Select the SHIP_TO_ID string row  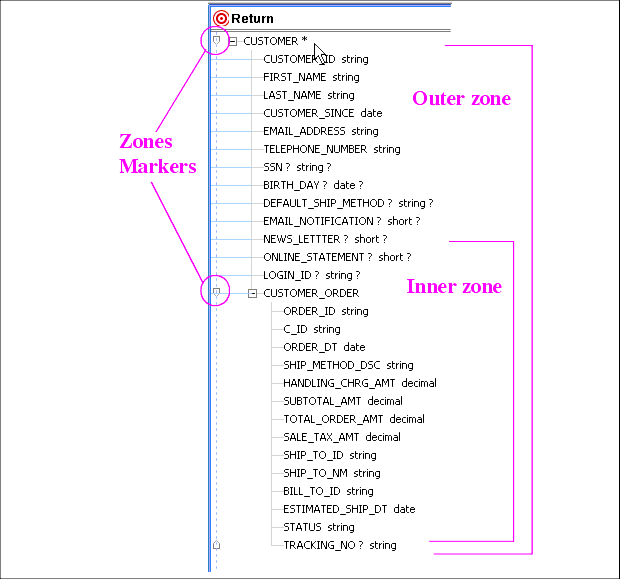coord(330,455)
